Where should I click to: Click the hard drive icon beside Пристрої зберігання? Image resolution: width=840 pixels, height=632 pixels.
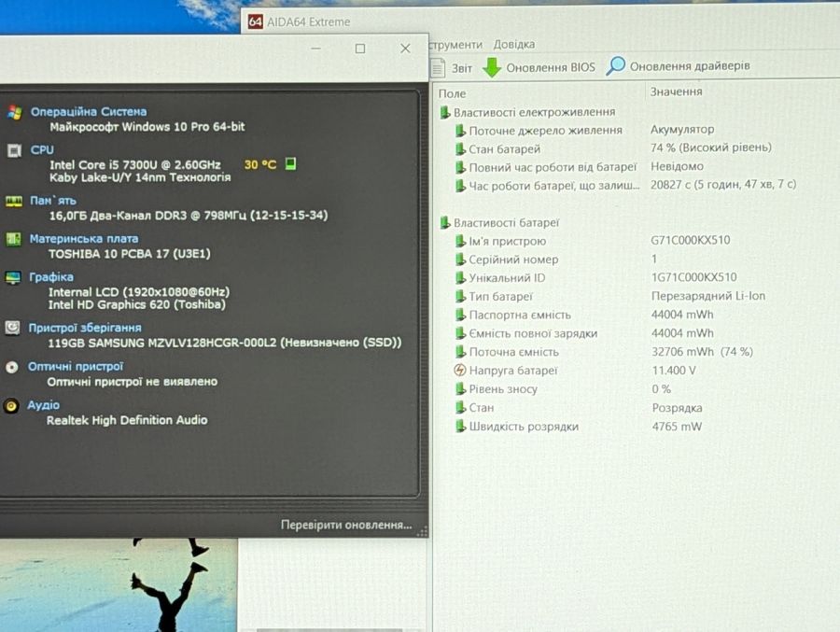(x=12, y=328)
